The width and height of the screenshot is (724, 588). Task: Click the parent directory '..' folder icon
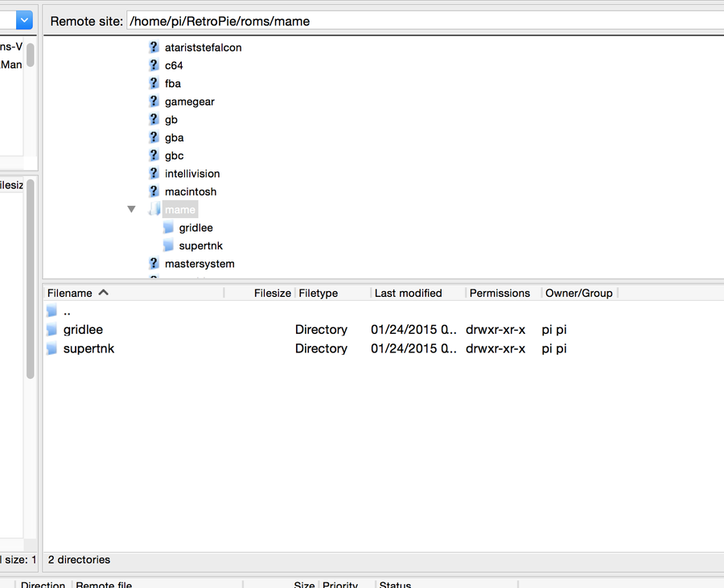point(52,311)
